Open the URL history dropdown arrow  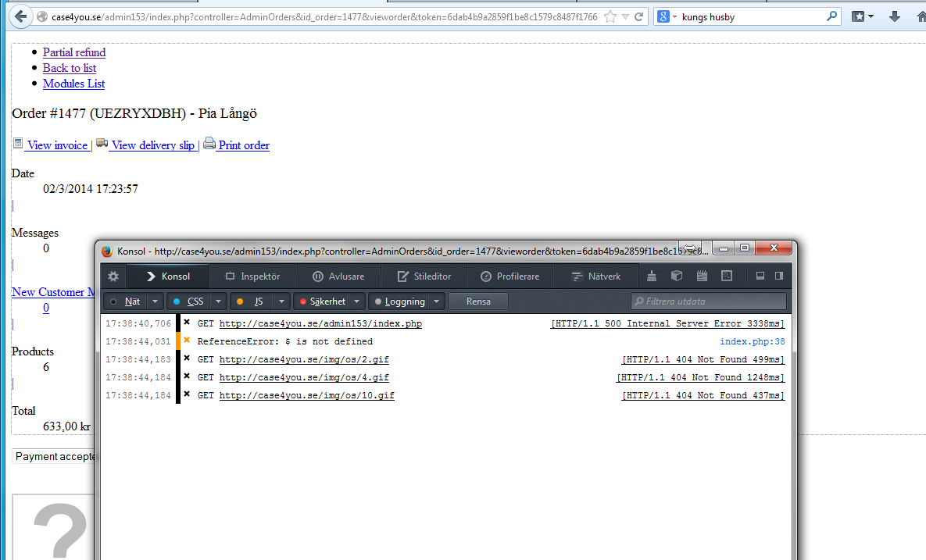(x=625, y=17)
